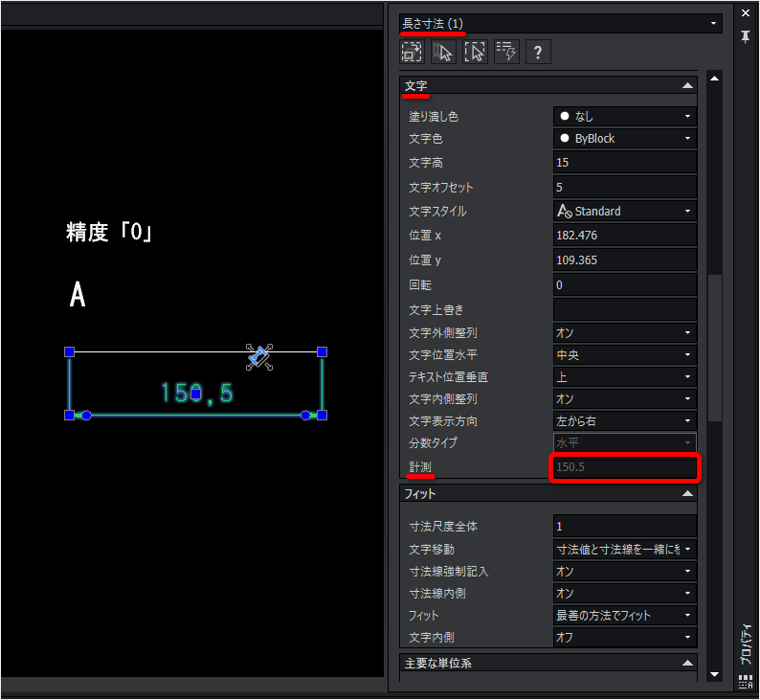Viewport: 760px width, 700px height.
Task: Click the 文字スタイル property label
Action: pos(437,212)
